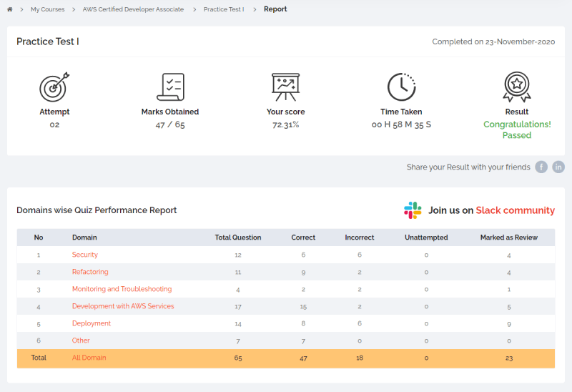
Task: Click the Marked as Review column header
Action: (509, 237)
